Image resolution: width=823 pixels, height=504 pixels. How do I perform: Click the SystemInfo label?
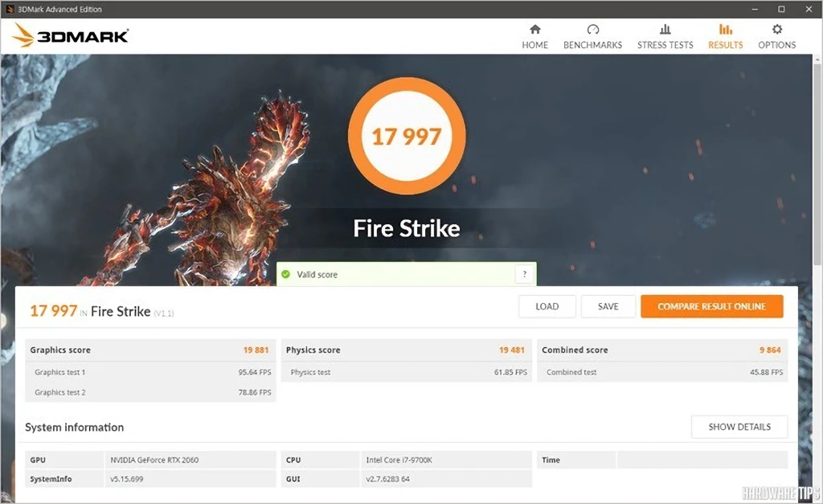click(x=51, y=479)
